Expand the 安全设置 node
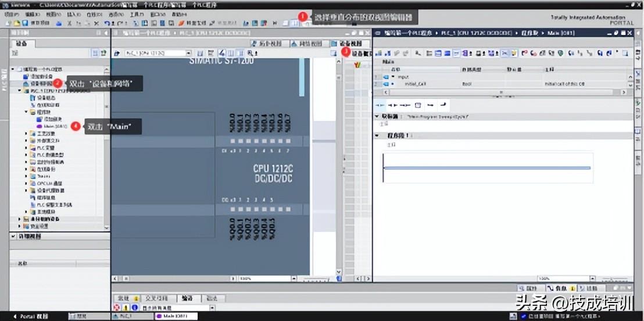The image size is (644, 321). [19, 226]
